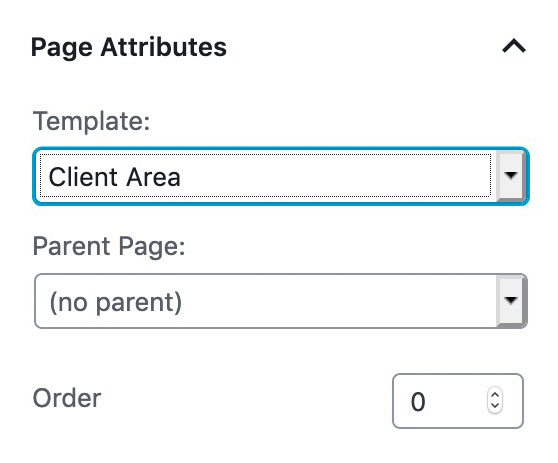Image resolution: width=558 pixels, height=463 pixels.
Task: Focus the Order number field
Action: click(458, 401)
